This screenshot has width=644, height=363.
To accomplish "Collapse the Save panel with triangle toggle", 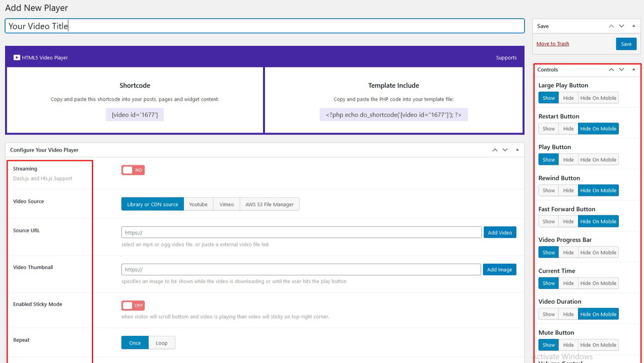I will click(633, 26).
